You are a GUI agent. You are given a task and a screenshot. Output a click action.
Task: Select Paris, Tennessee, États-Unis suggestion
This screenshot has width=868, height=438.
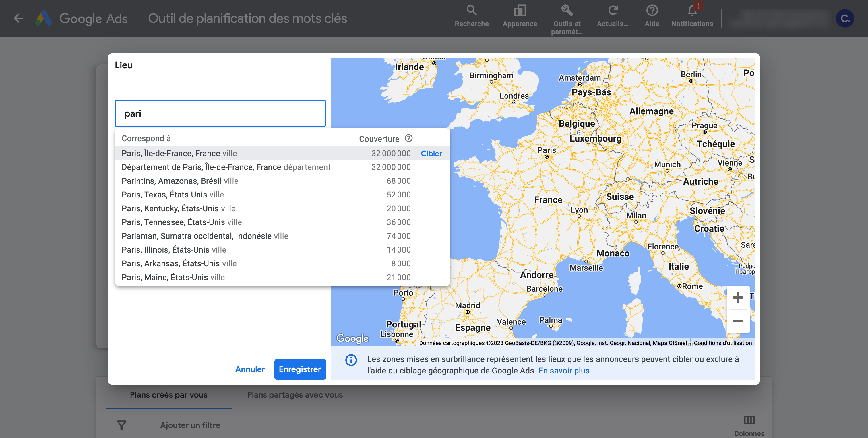(282, 222)
